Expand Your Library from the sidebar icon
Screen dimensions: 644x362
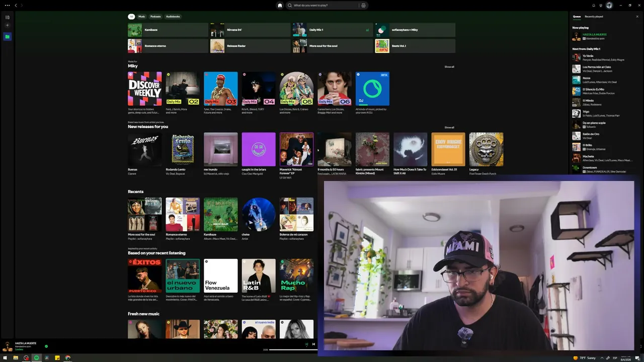click(7, 17)
